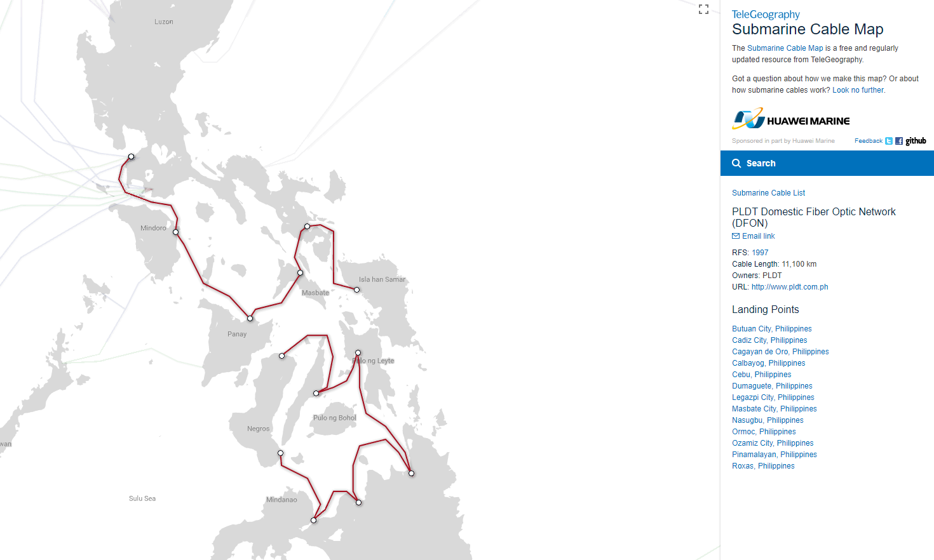Open Ormoc, Philippines landing point

point(764,432)
